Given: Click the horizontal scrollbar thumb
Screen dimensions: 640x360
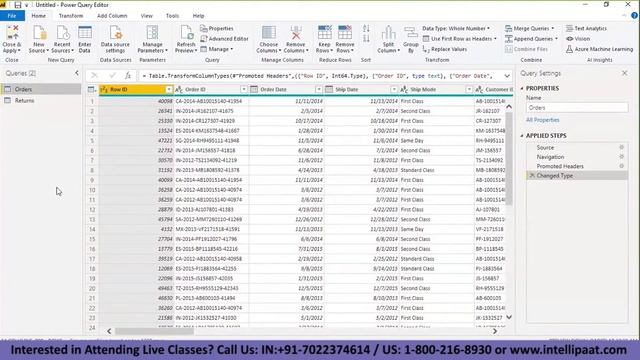Looking at the screenshot, I should (x=154, y=331).
